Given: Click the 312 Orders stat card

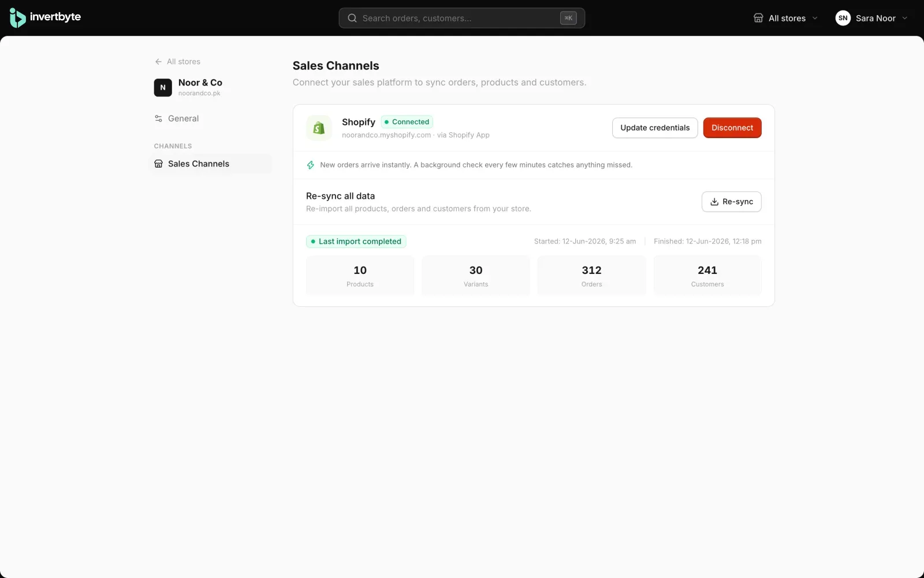Looking at the screenshot, I should tap(591, 276).
